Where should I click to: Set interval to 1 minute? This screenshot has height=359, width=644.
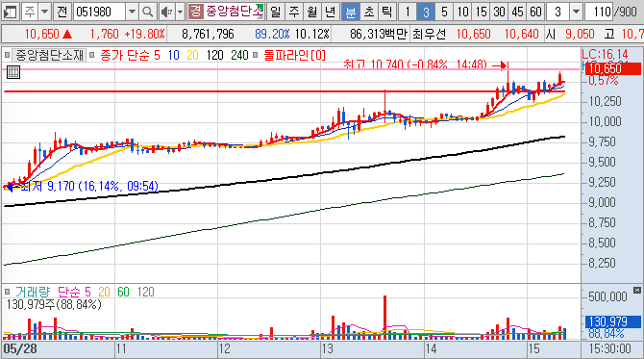408,12
